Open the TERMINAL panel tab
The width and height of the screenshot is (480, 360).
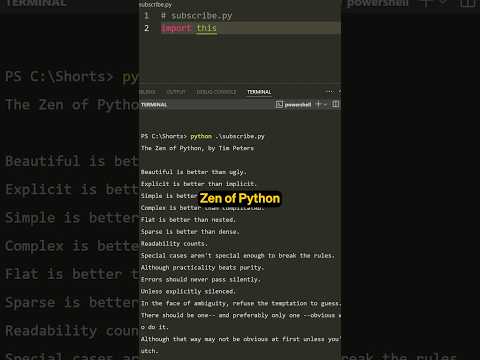(259, 92)
